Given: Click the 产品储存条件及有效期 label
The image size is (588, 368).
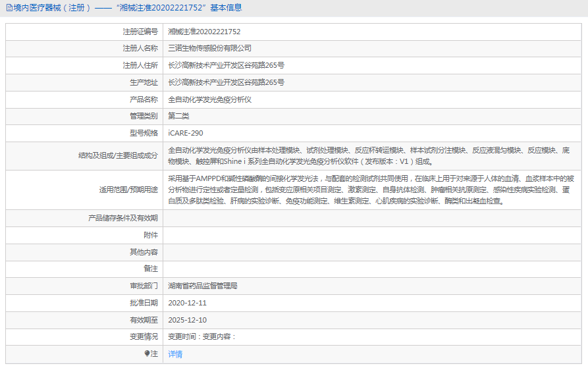Looking at the screenshot, I should (x=123, y=218).
